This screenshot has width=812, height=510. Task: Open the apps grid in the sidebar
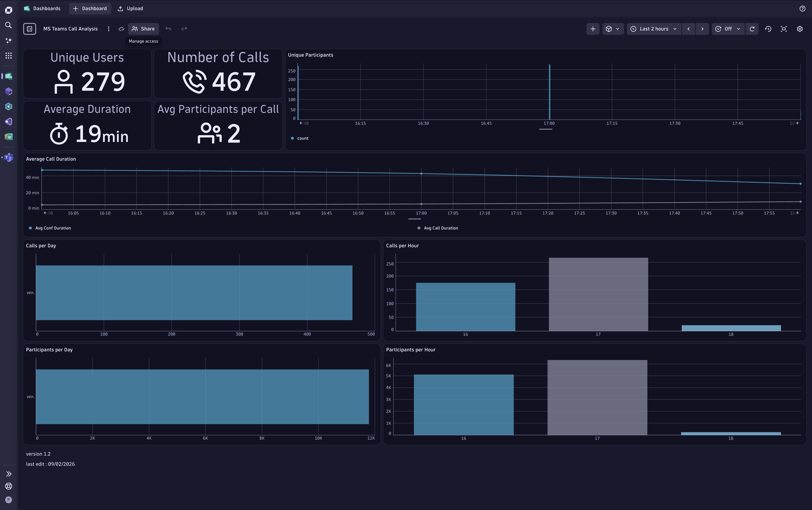coord(8,56)
